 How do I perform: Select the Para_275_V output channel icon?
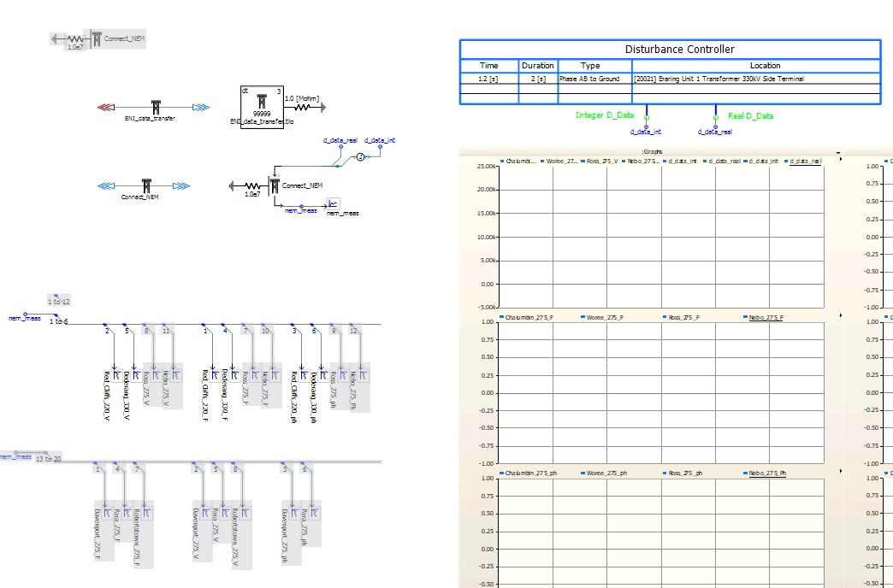click(226, 513)
